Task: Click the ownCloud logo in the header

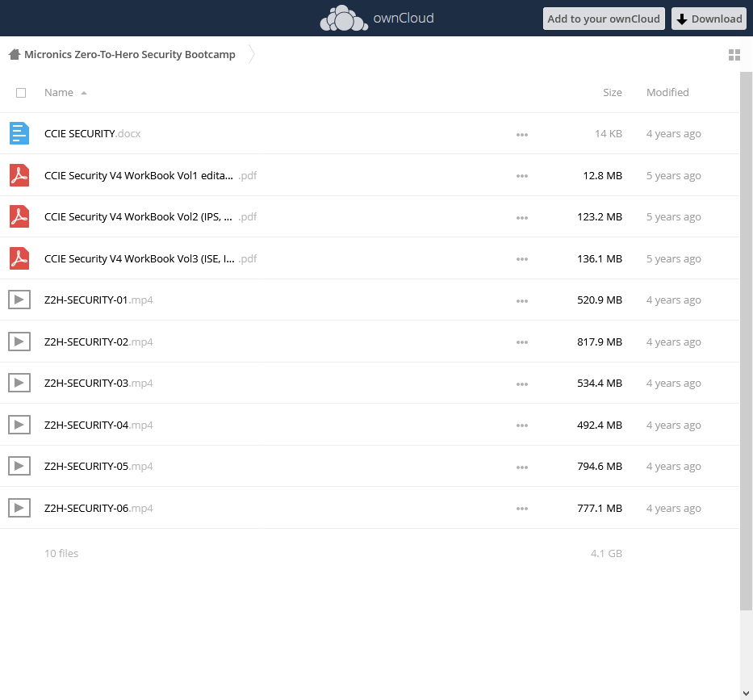Action: coord(377,19)
